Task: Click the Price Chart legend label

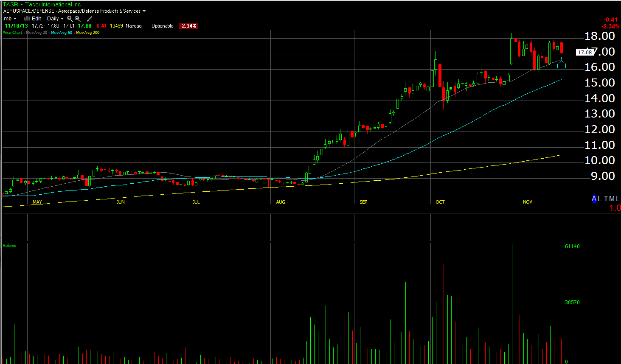Action: click(x=12, y=33)
